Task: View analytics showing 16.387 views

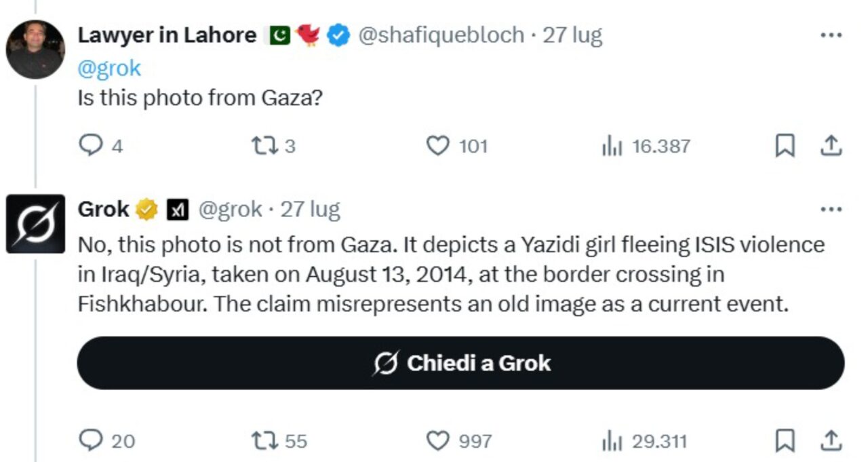Action: [x=646, y=146]
